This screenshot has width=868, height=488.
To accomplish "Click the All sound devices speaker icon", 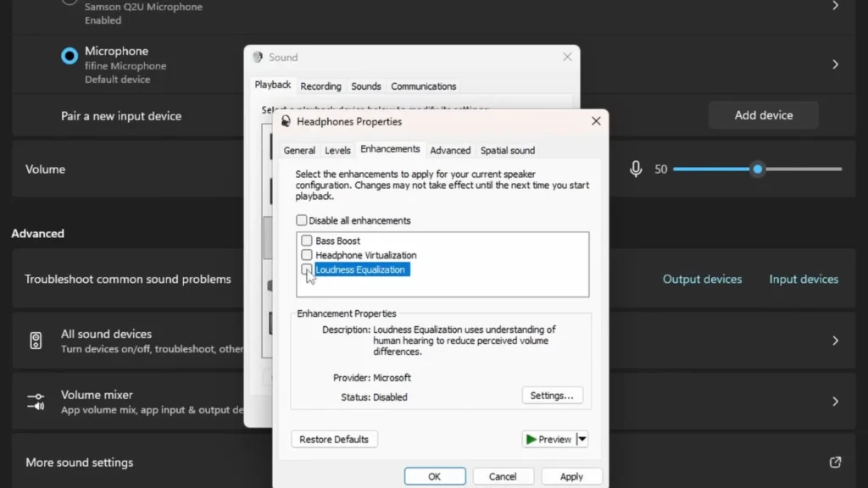I will 36,341.
